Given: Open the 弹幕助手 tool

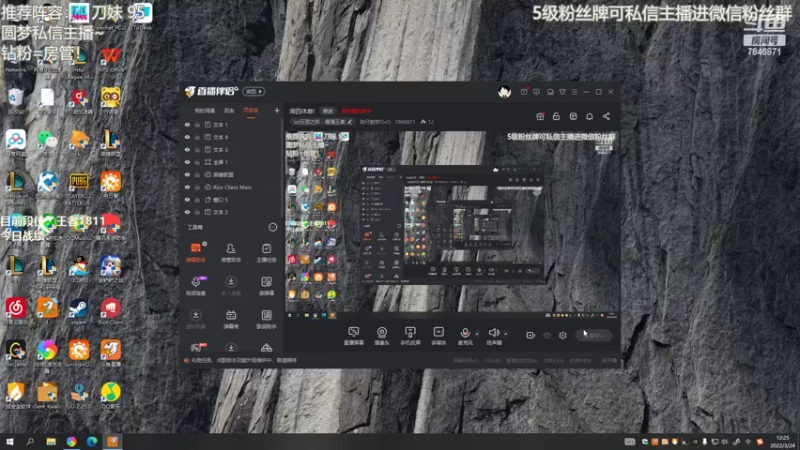Looking at the screenshot, I should [196, 253].
